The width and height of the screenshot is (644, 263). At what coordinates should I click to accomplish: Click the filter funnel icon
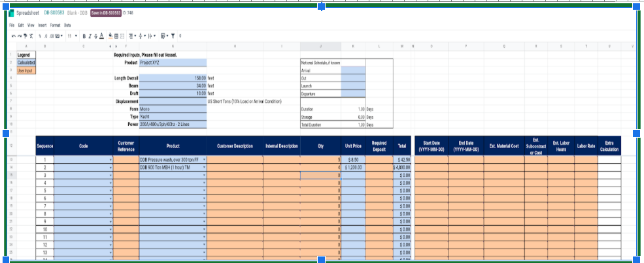(x=173, y=36)
